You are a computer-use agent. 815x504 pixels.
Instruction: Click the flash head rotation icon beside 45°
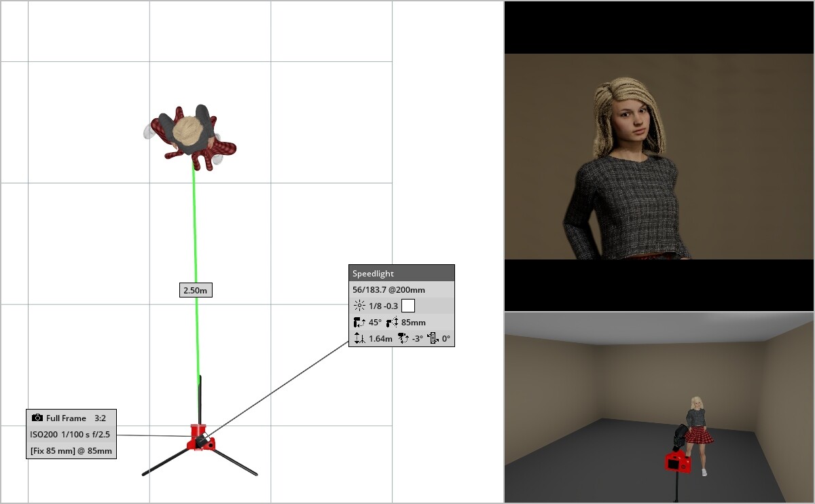tap(359, 322)
